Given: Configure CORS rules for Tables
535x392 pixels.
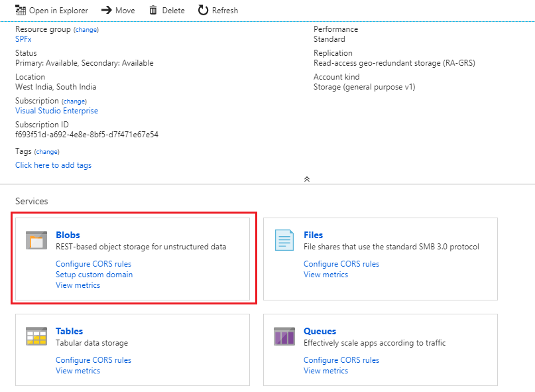Looking at the screenshot, I should 93,360.
